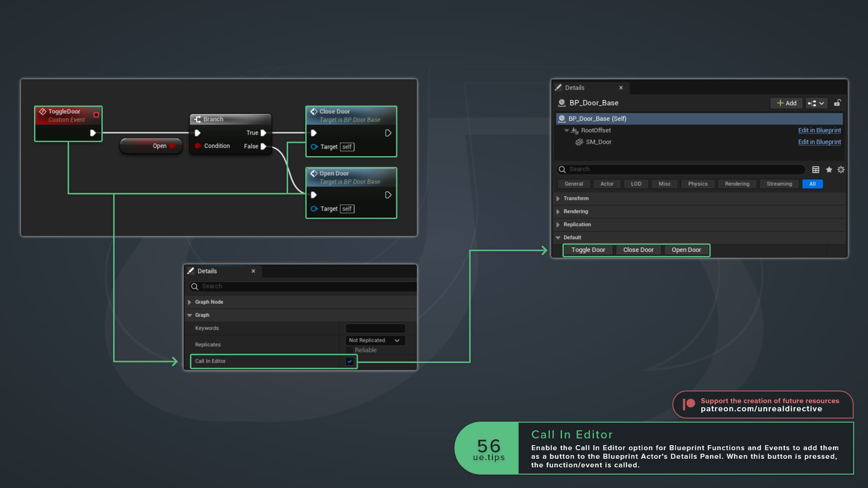Open the Not Replicated dropdown
This screenshot has width=868, height=488.
coord(374,340)
